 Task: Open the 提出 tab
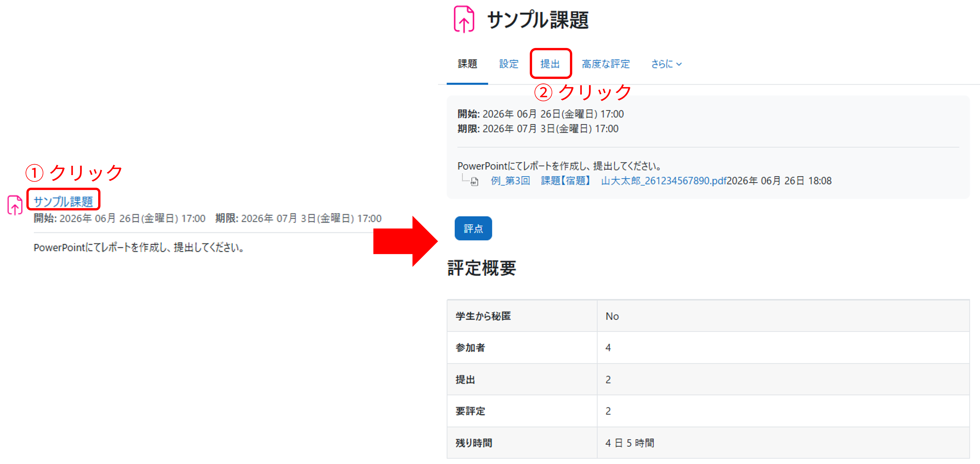pos(550,64)
